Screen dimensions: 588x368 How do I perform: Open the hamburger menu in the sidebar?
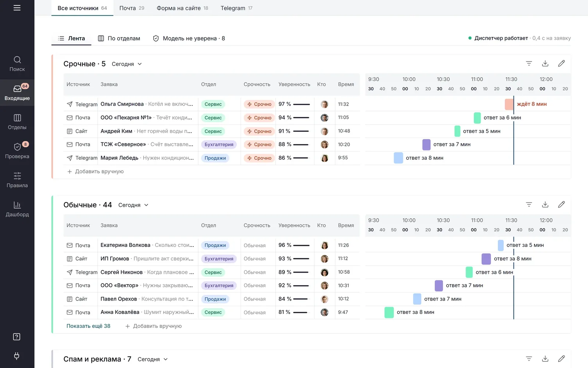[x=17, y=8]
